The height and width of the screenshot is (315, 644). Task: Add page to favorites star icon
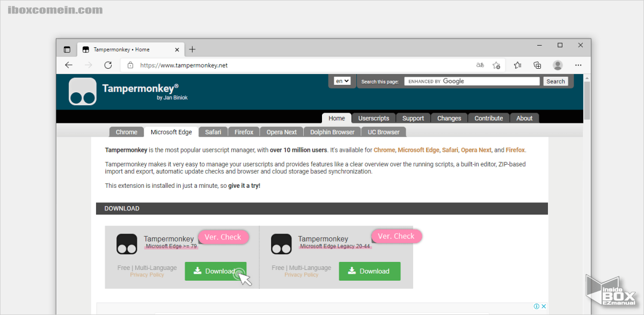[x=496, y=65]
